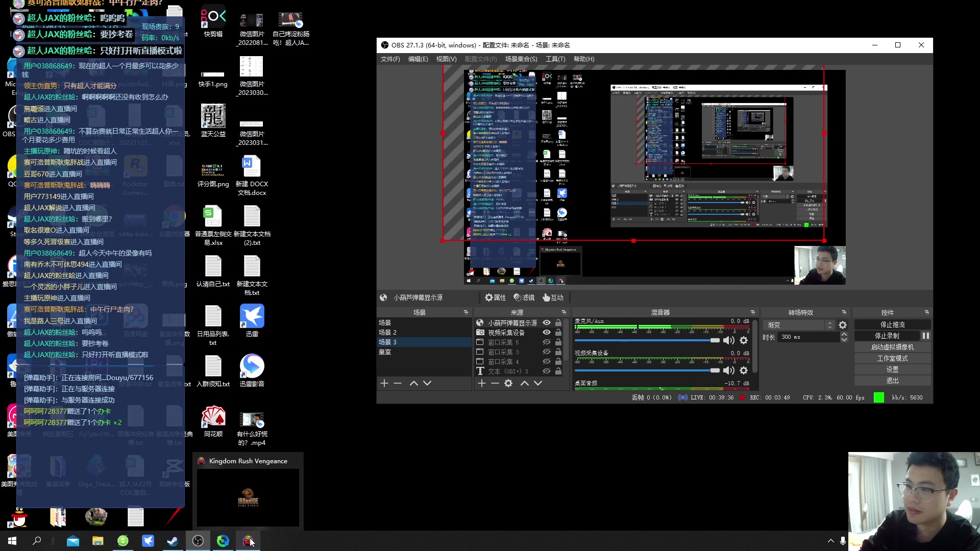The height and width of the screenshot is (551, 980).
Task: Open 迅雷 desktop shortcut icon
Action: [252, 320]
